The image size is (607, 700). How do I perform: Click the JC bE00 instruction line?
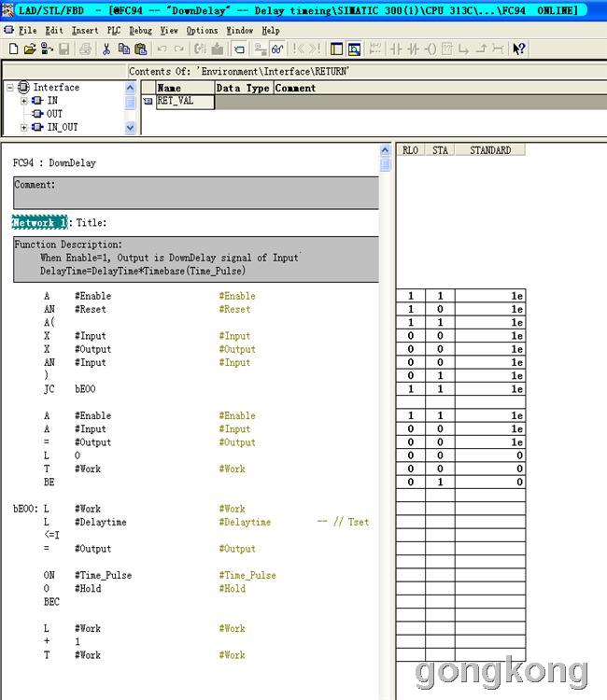click(x=70, y=389)
